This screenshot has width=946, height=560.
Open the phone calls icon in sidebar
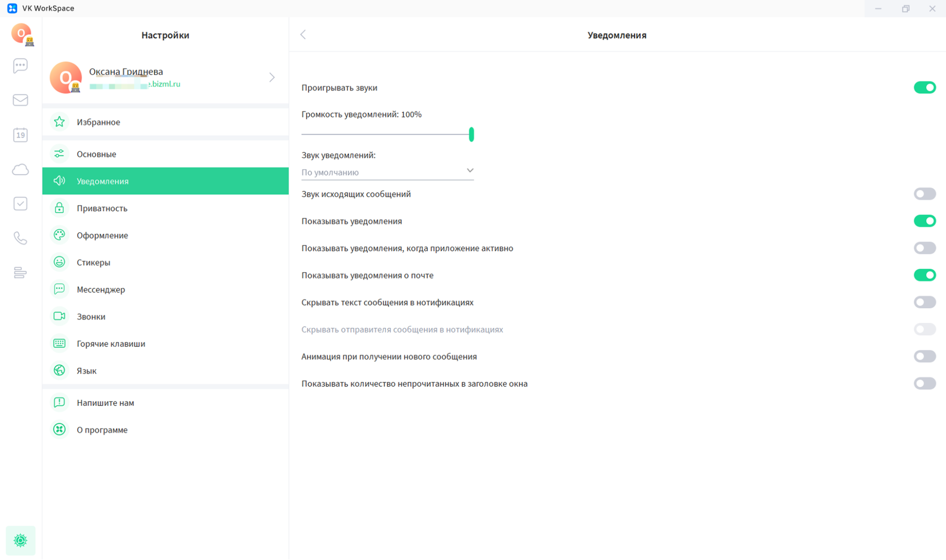(x=20, y=238)
